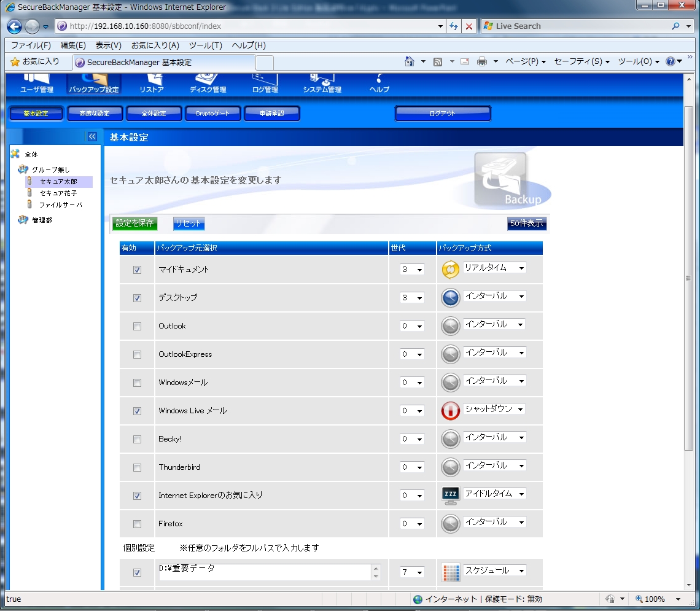Open the リストア navigation icon
Screen dimensions: 700x611
pyautogui.click(x=152, y=84)
